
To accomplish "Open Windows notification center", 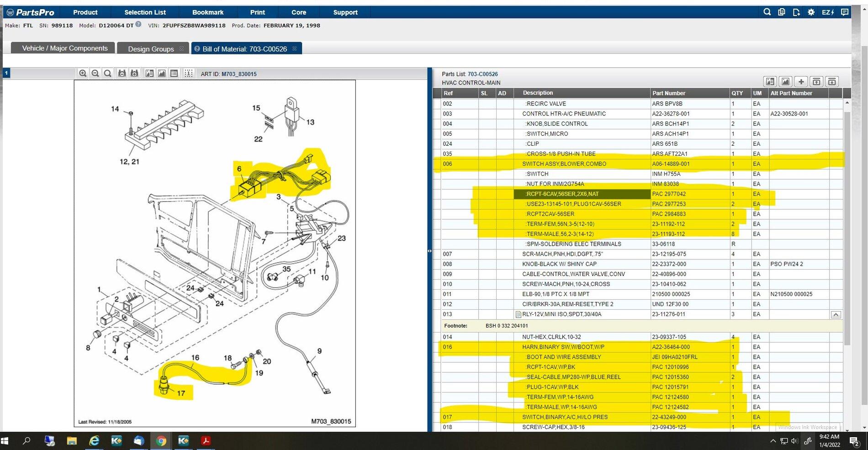I will click(854, 441).
